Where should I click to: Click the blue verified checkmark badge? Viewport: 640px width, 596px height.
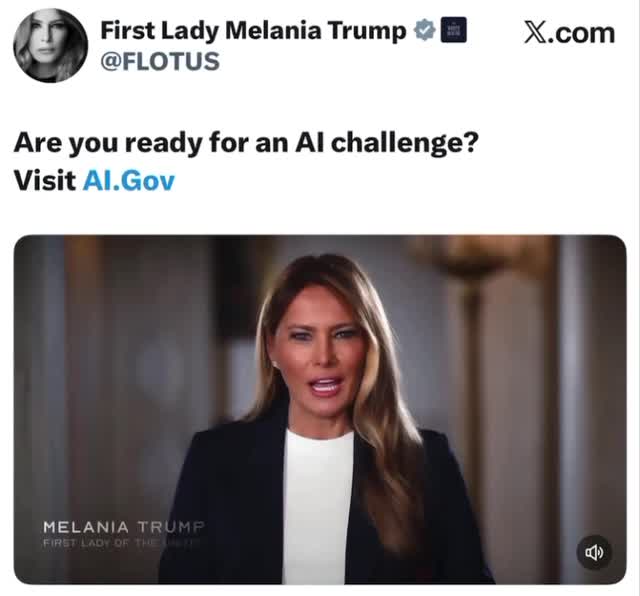tap(425, 30)
